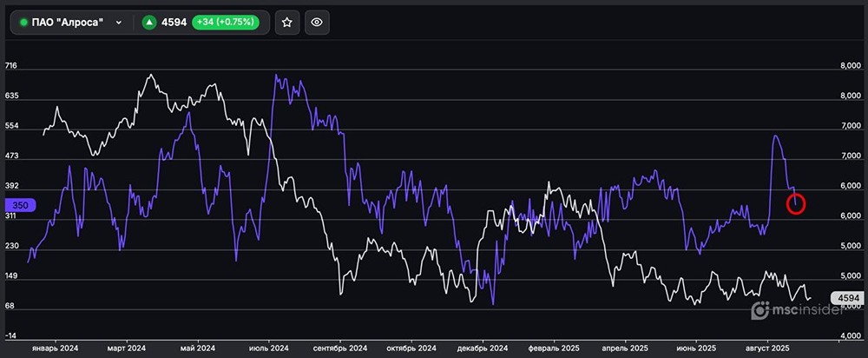Open the ПАО "Алроса" ticker dropdown
This screenshot has height=358, width=868.
point(118,23)
